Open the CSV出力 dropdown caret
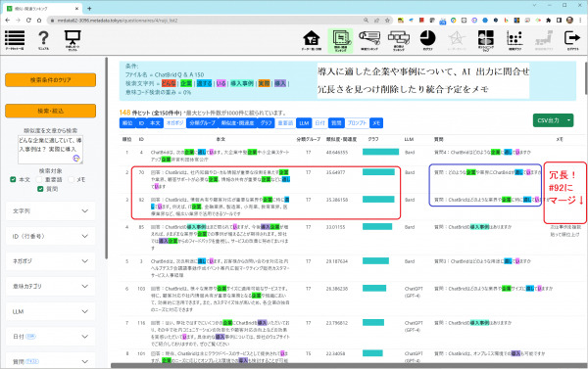588x369 pixels. [568, 120]
